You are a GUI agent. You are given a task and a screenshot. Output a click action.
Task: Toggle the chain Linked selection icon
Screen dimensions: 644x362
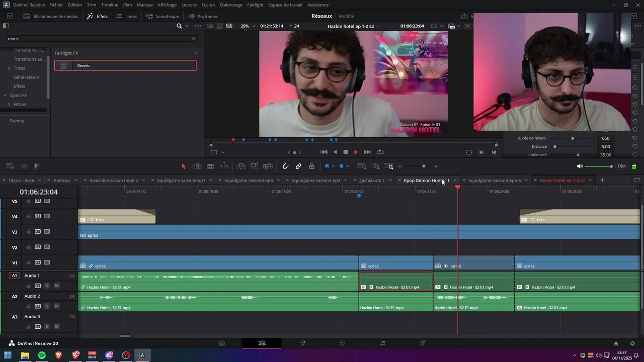pyautogui.click(x=298, y=166)
